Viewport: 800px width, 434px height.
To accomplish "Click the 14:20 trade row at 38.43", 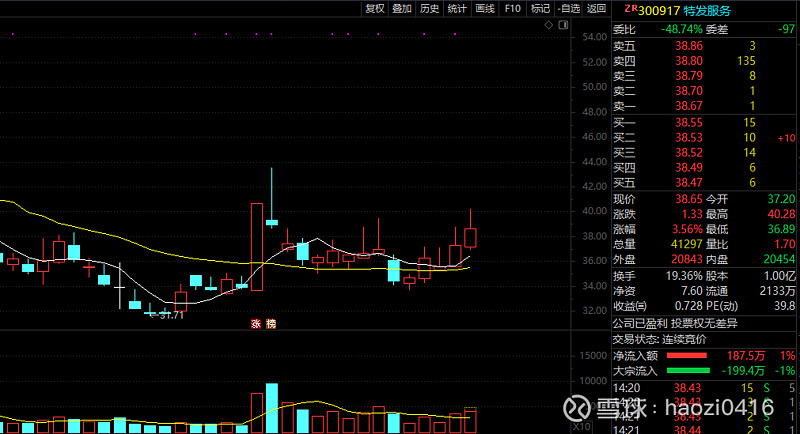I will tap(704, 388).
